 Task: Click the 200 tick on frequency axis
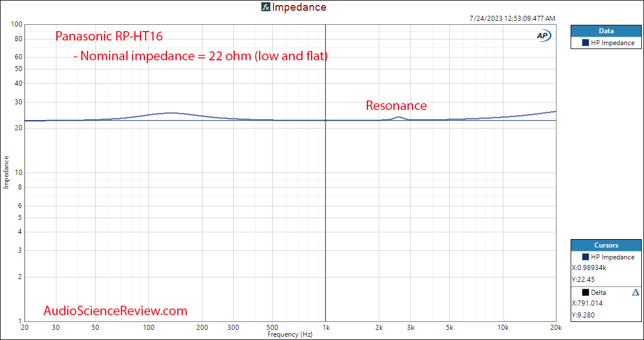(x=201, y=328)
